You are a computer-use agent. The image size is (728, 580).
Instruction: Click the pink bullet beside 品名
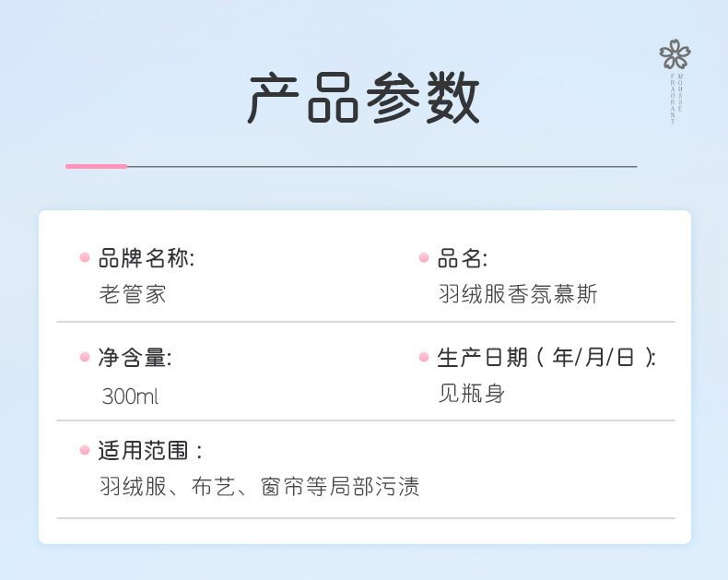424,258
